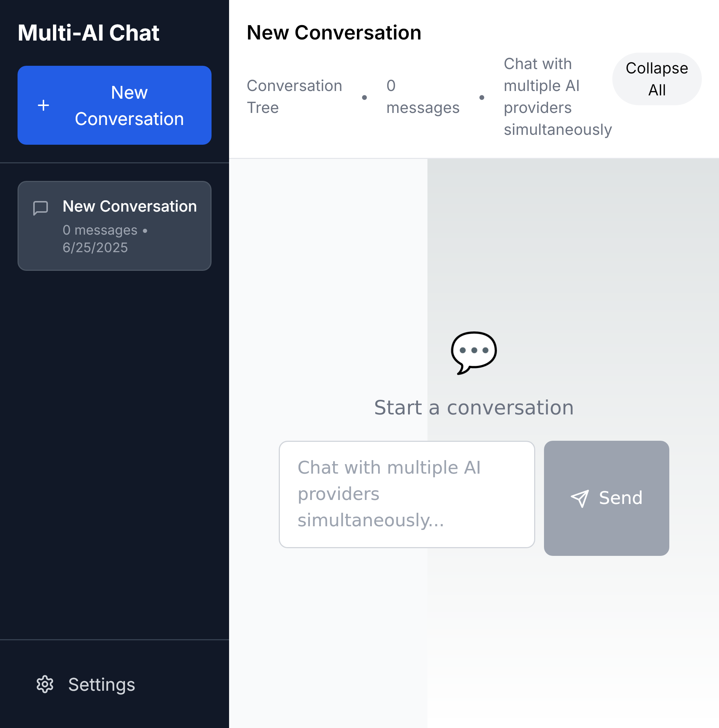
Task: Open Settings at the sidebar bottom
Action: [86, 684]
